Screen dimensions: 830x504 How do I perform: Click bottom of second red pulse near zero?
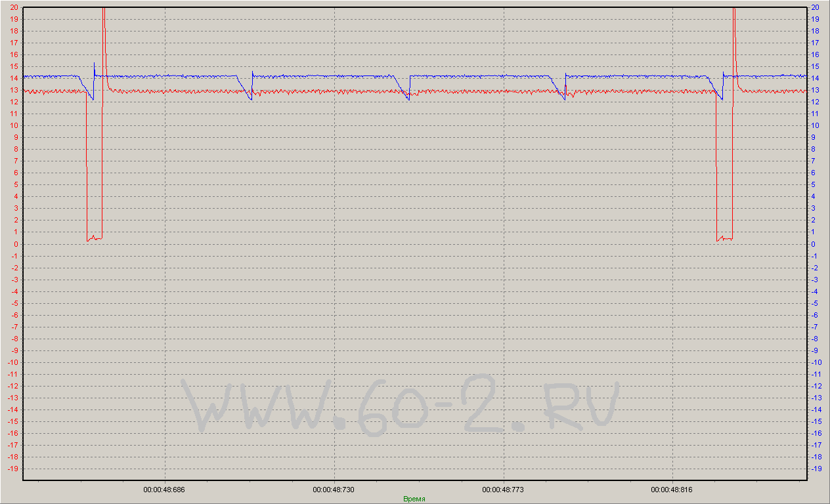724,239
